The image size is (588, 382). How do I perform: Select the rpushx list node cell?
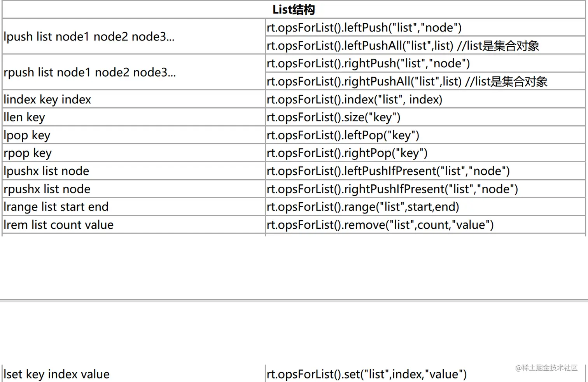tap(47, 189)
